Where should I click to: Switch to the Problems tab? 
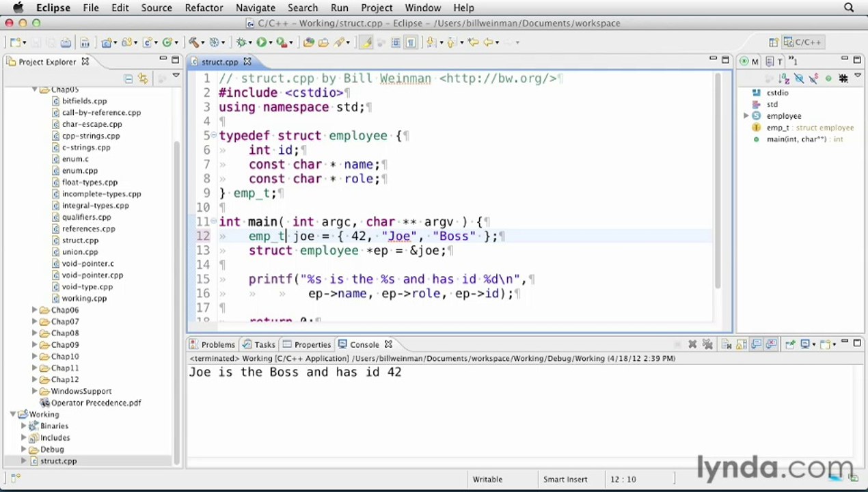pyautogui.click(x=212, y=344)
